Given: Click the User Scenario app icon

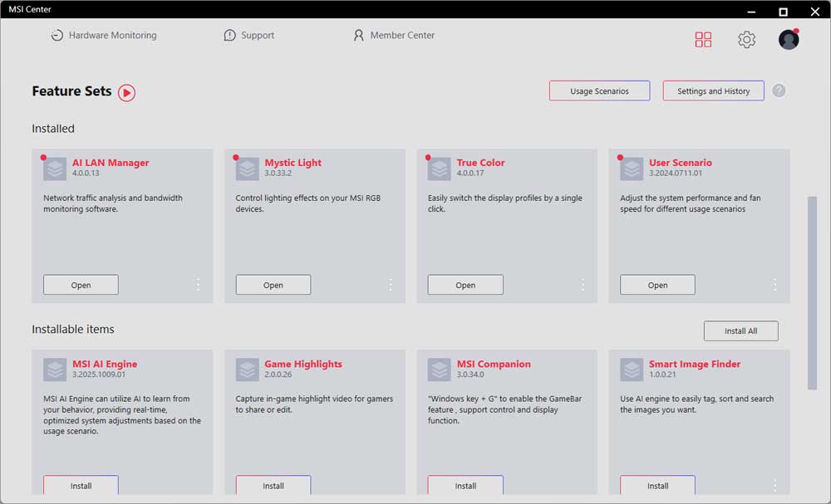Looking at the screenshot, I should (632, 169).
